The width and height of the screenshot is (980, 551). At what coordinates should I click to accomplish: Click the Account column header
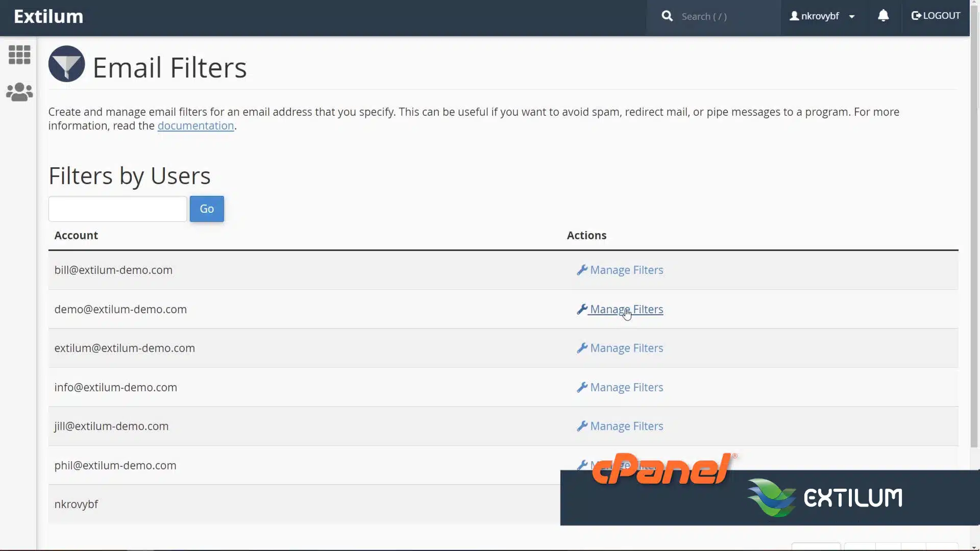76,235
